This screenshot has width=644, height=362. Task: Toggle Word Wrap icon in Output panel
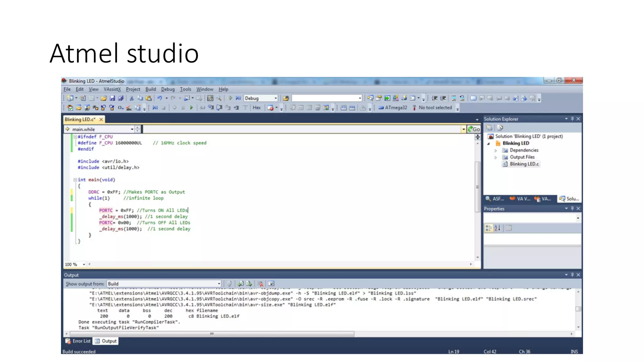coord(271,284)
